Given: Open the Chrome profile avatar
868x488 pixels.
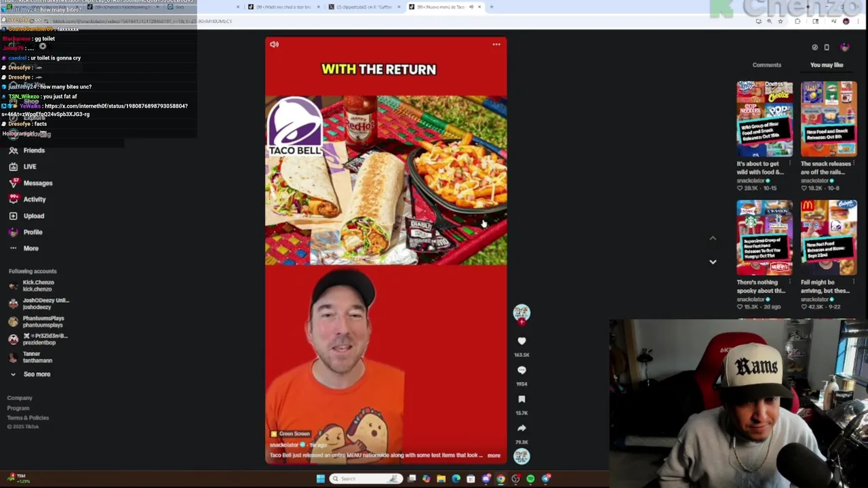Looking at the screenshot, I should point(846,21).
